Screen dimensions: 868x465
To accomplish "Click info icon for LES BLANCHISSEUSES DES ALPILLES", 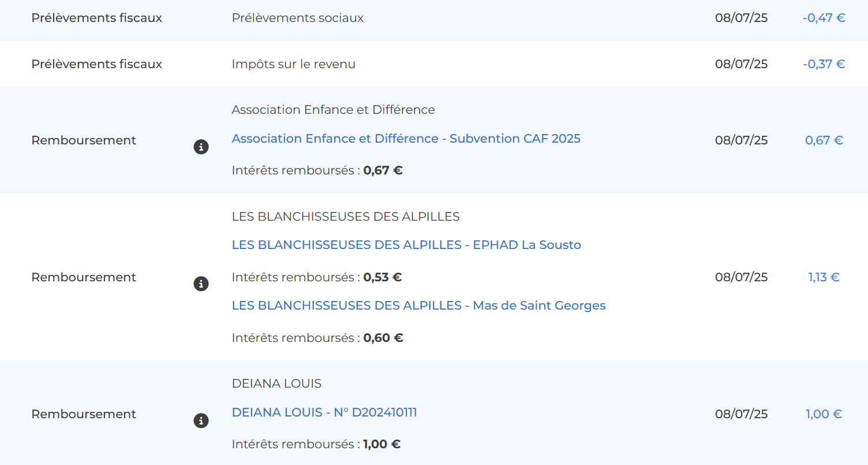I will click(201, 284).
